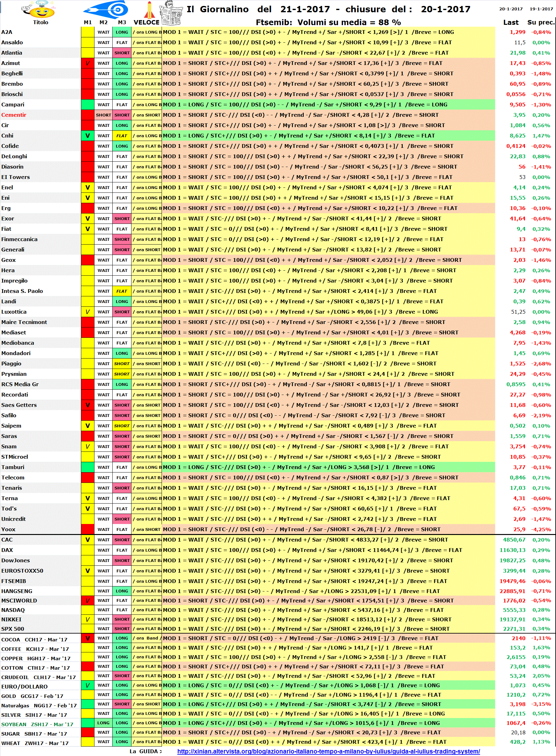The image size is (556, 756).
Task: Select the Telecom title row
Action: point(40,478)
